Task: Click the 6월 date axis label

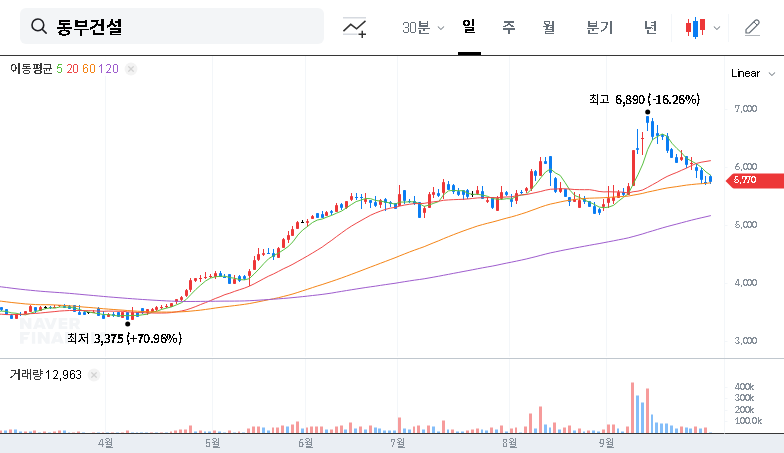Action: [306, 443]
